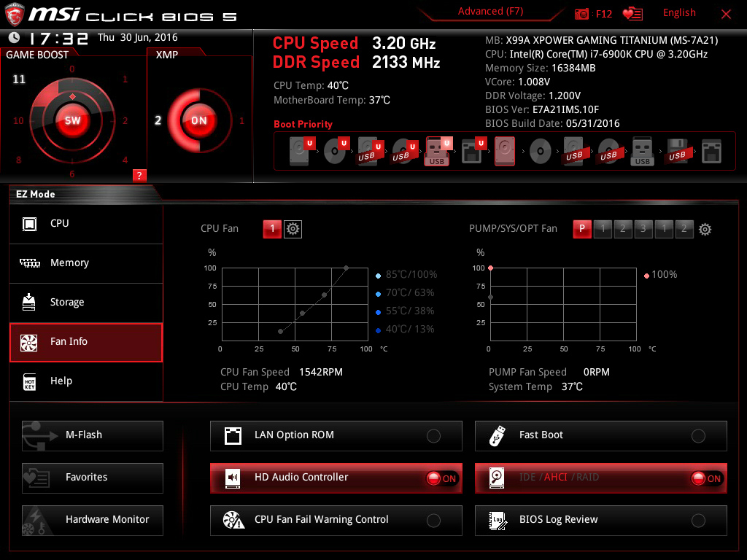747x560 pixels.
Task: Select the UEFI USB hard disk boot device
Action: (371, 151)
